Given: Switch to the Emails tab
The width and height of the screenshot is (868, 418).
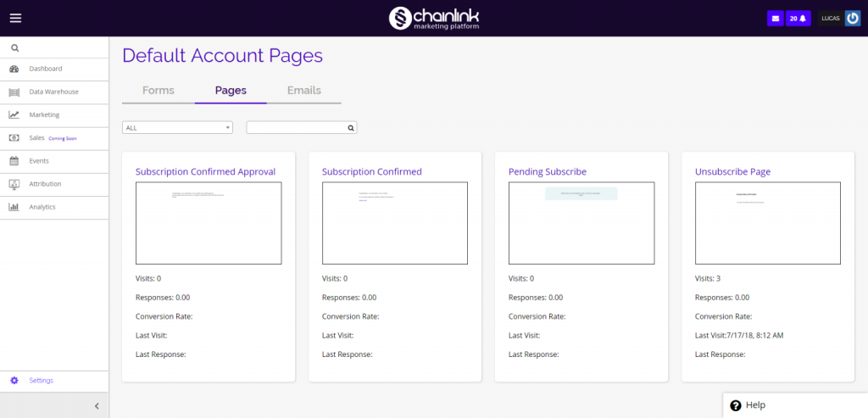Looking at the screenshot, I should 304,90.
